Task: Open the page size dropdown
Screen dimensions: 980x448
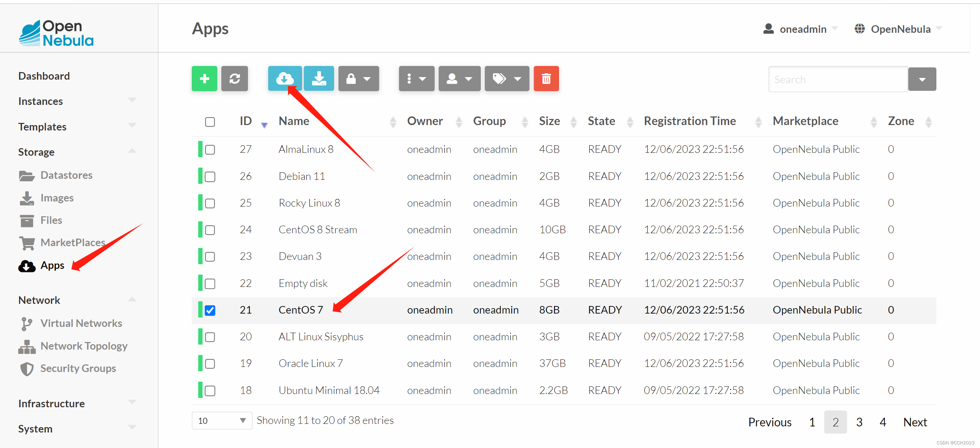Action: [x=222, y=421]
